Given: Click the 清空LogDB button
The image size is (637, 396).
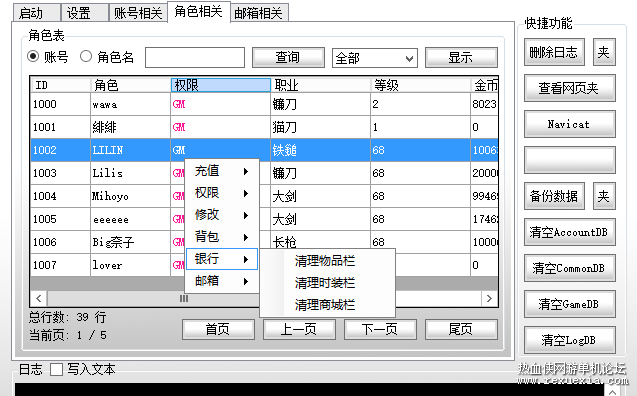Looking at the screenshot, I should tap(570, 340).
